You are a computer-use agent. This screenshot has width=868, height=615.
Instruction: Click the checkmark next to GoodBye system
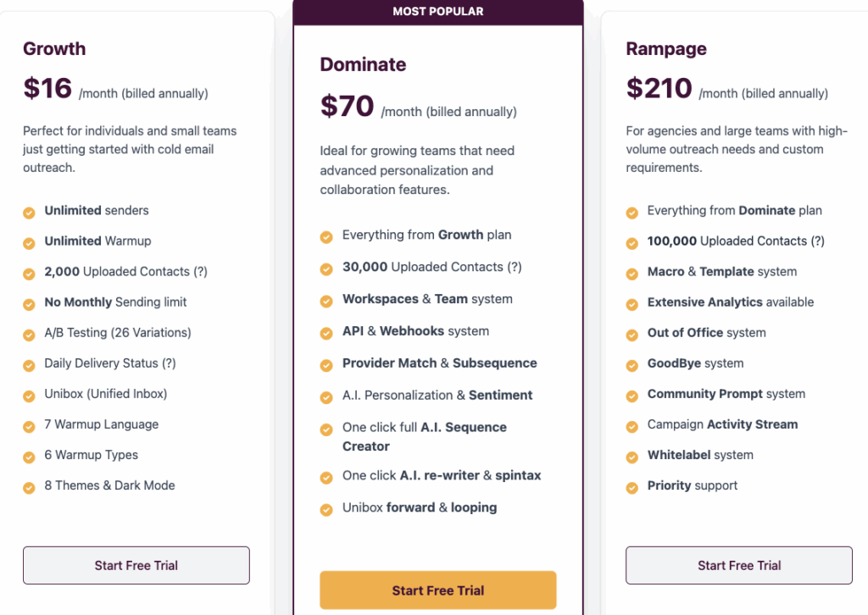632,363
